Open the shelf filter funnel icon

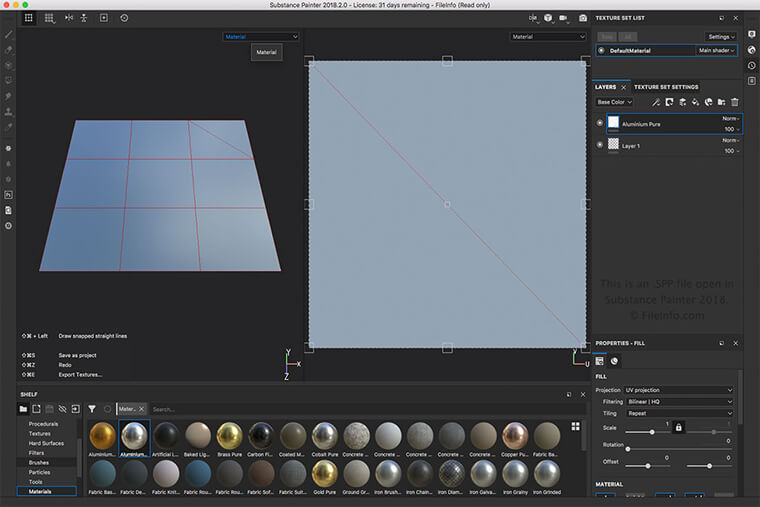click(92, 409)
